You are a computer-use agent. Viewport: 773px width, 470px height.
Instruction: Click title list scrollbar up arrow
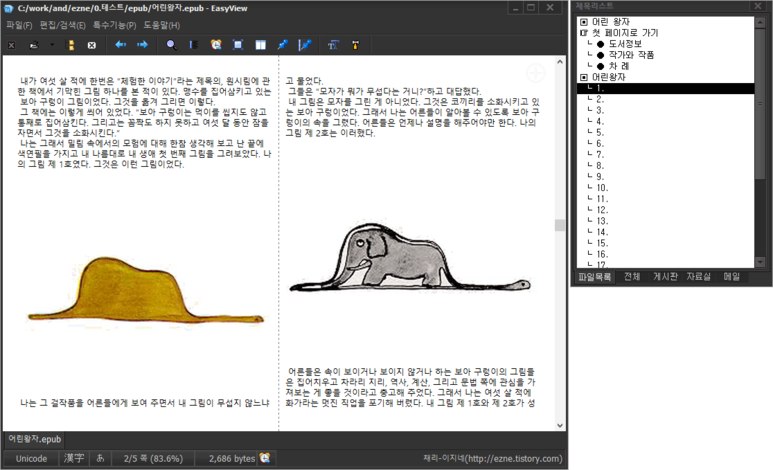pos(760,22)
